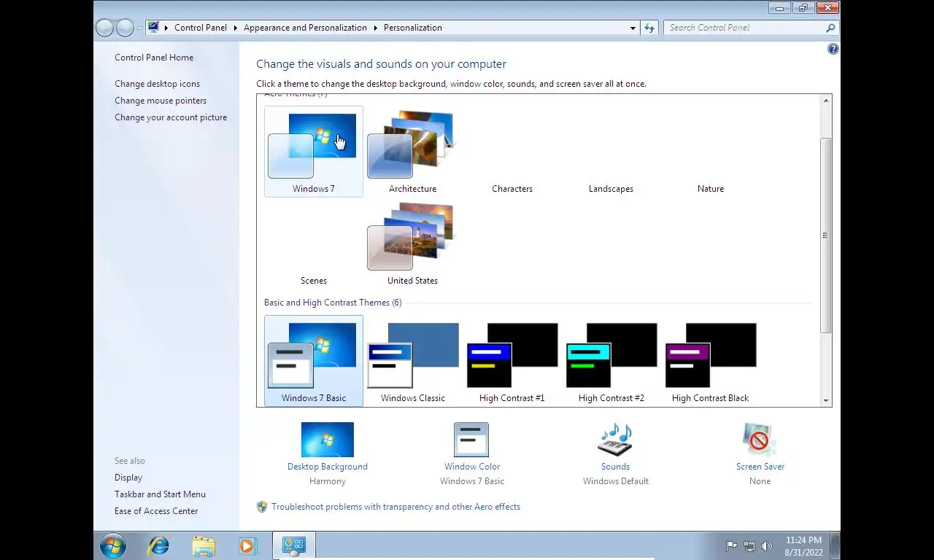
Task: Click Personalization breadcrumb segment
Action: pos(413,28)
